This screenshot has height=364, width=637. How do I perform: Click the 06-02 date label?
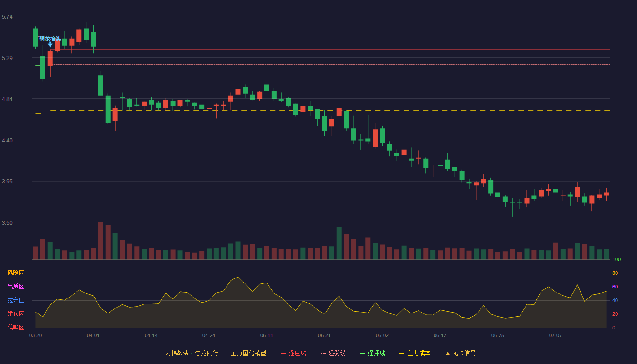pyautogui.click(x=382, y=335)
